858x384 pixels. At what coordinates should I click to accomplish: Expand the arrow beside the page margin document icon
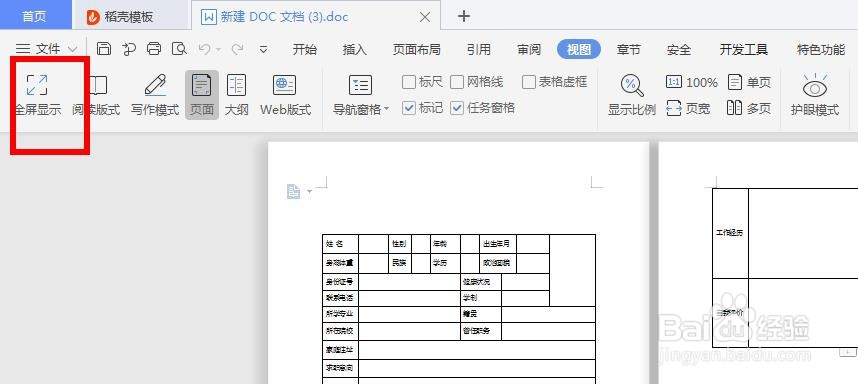(309, 191)
